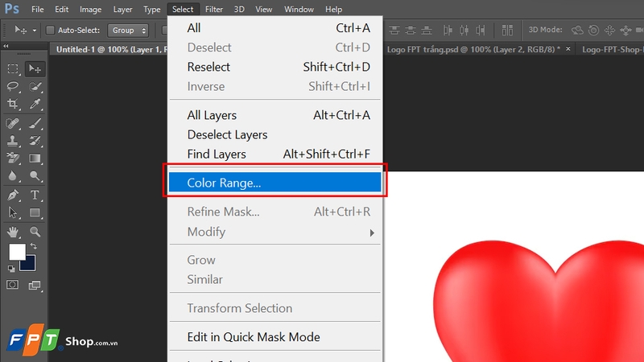Screen dimensions: 644x362
Task: Open the Filter menu
Action: coord(214,9)
